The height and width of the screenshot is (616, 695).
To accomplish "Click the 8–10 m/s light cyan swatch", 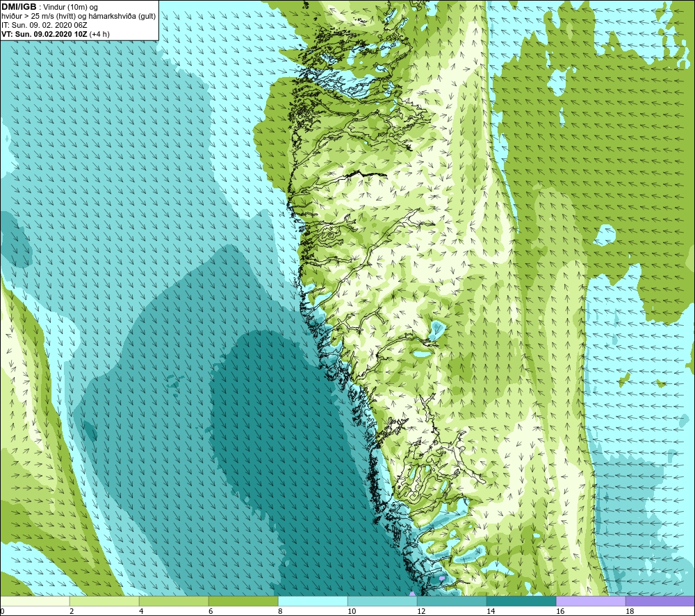I will tap(313, 601).
